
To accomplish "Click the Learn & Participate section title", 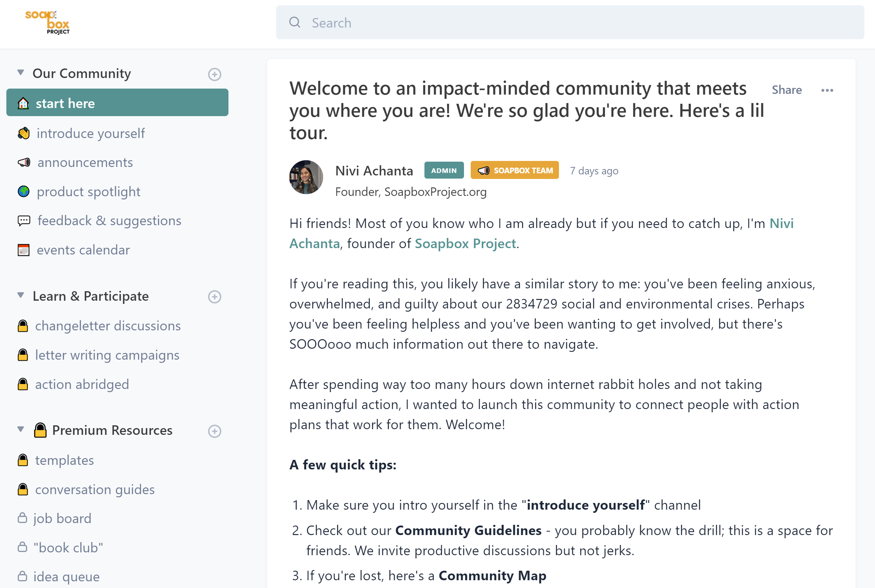I will [91, 296].
